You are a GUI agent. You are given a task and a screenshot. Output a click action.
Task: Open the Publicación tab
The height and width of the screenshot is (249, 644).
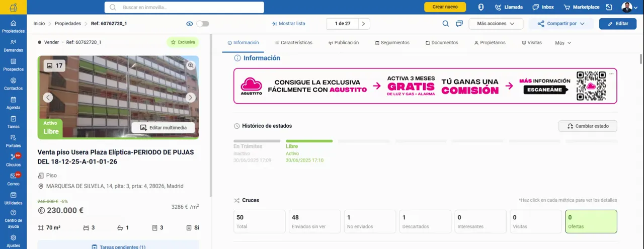[x=344, y=43]
